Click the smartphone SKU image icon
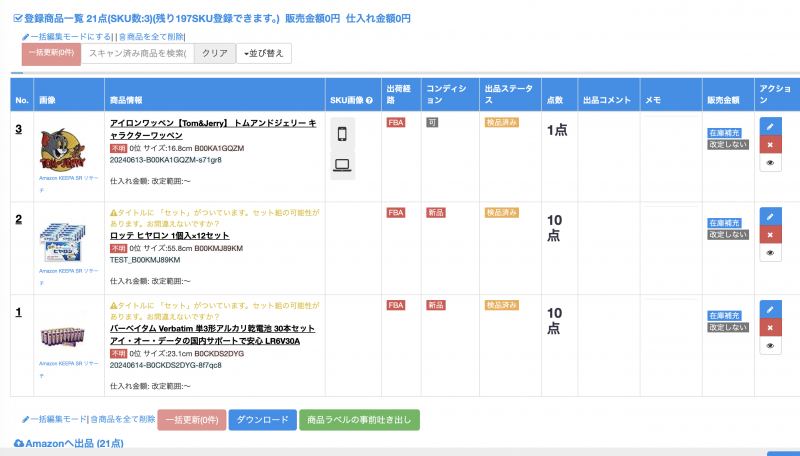Screen dimensions: 800x456 coord(342,134)
